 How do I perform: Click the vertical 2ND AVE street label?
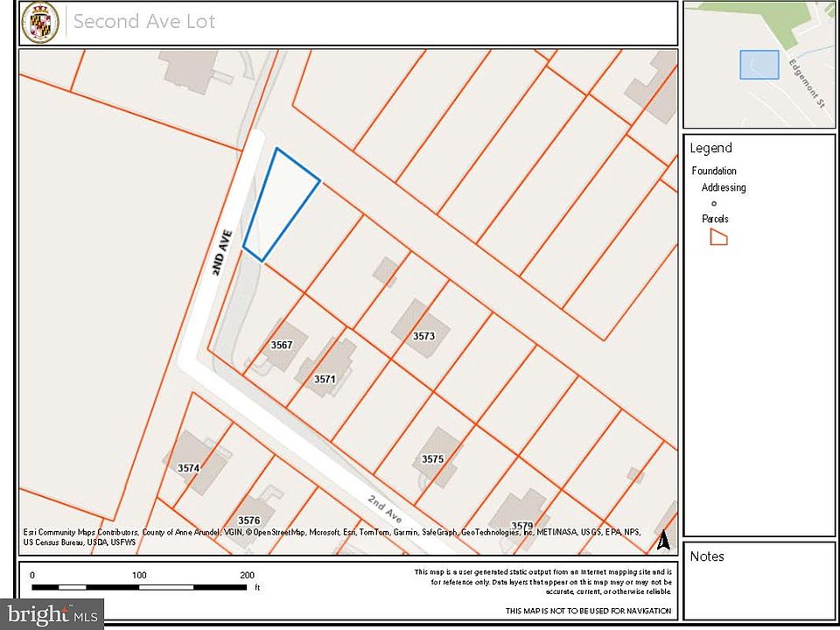pos(222,253)
